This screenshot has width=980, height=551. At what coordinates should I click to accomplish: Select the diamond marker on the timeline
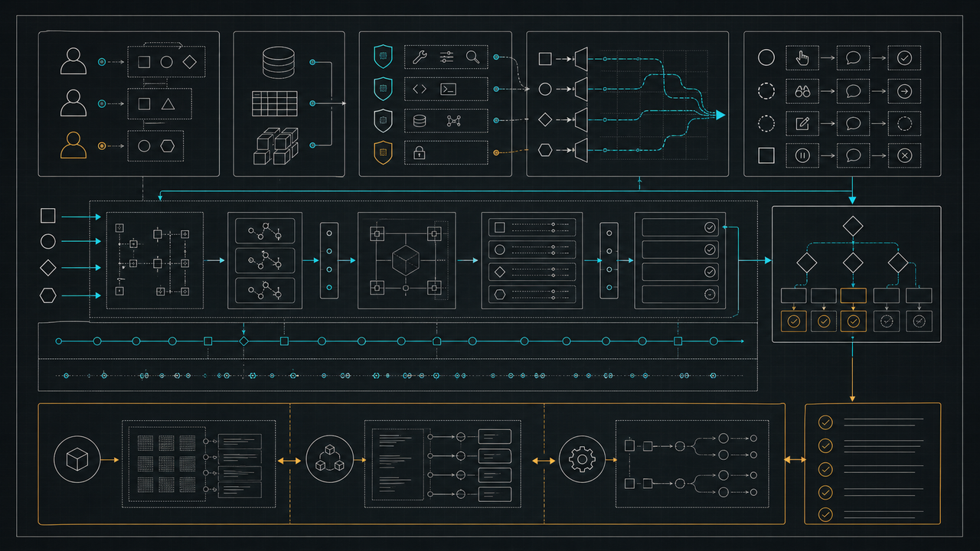(x=244, y=341)
